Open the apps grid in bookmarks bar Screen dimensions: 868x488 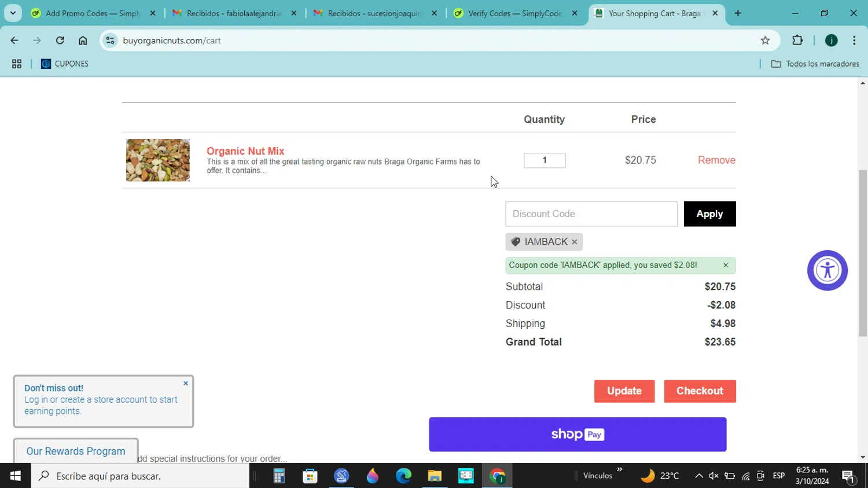pyautogui.click(x=17, y=64)
